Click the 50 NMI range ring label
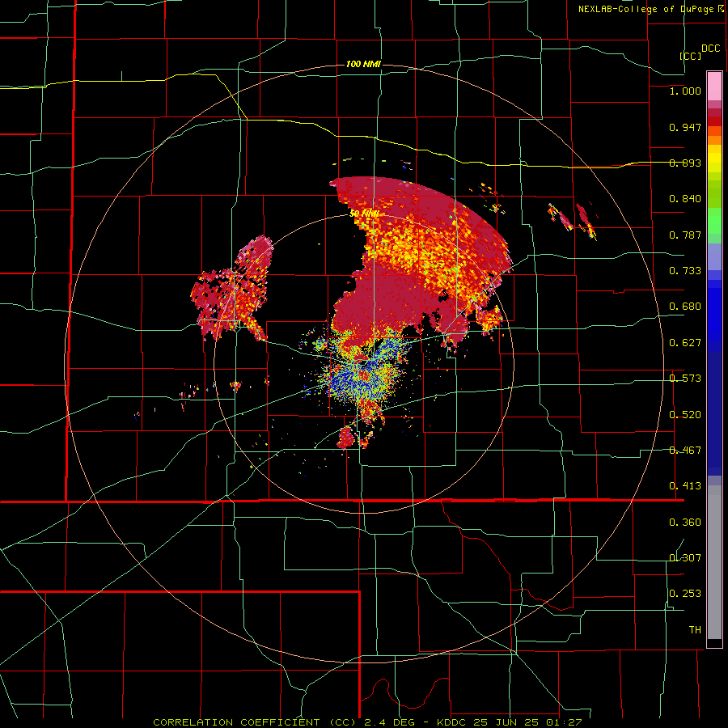This screenshot has width=728, height=728. click(x=365, y=214)
